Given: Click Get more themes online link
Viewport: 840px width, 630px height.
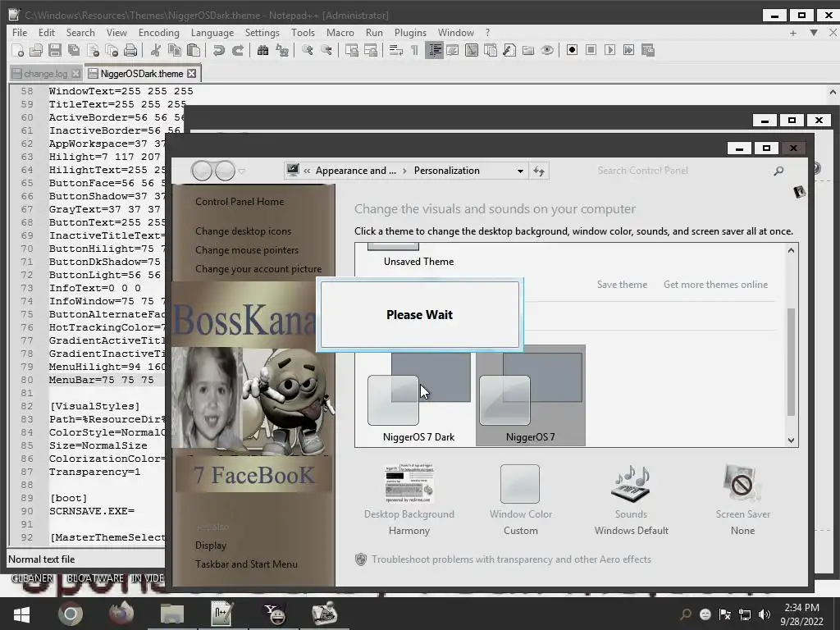Looking at the screenshot, I should coord(715,285).
